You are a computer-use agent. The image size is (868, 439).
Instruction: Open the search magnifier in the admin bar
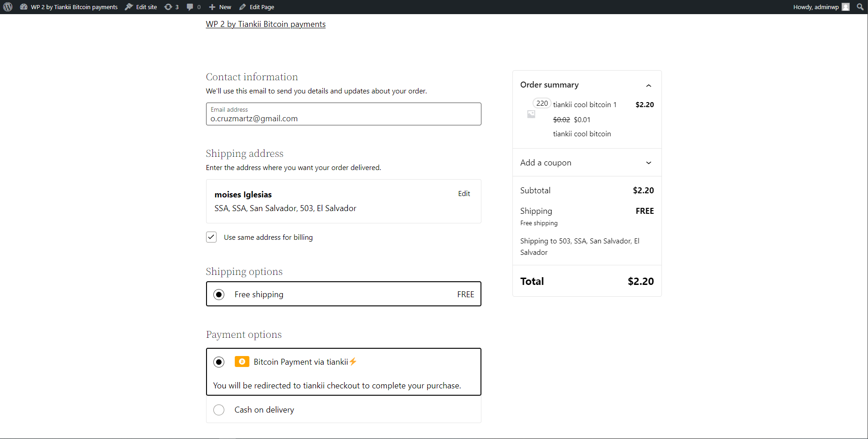pyautogui.click(x=860, y=7)
